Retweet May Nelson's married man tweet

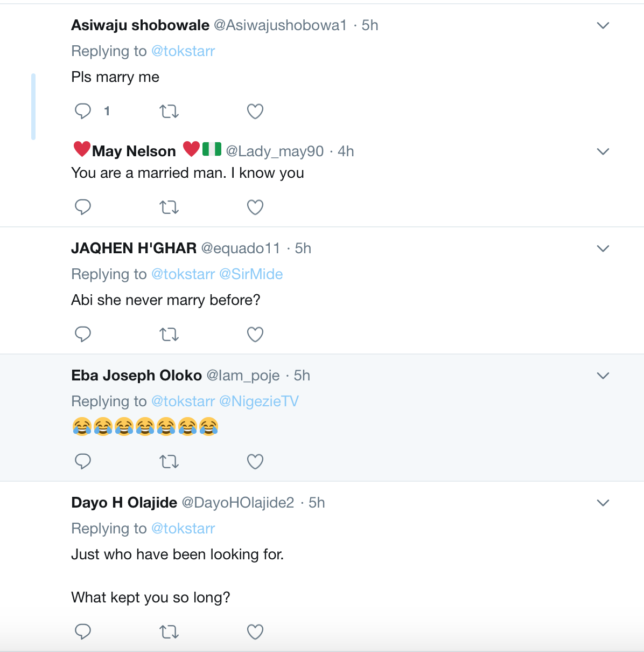pyautogui.click(x=169, y=207)
